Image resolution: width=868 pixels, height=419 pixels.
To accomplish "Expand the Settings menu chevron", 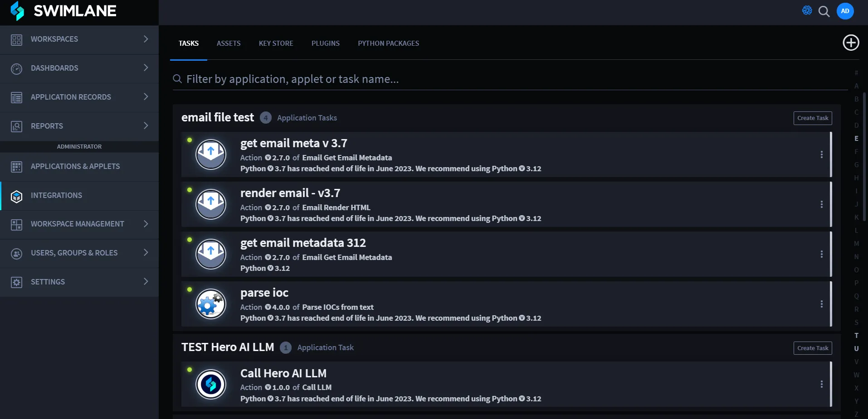I will click(x=146, y=281).
